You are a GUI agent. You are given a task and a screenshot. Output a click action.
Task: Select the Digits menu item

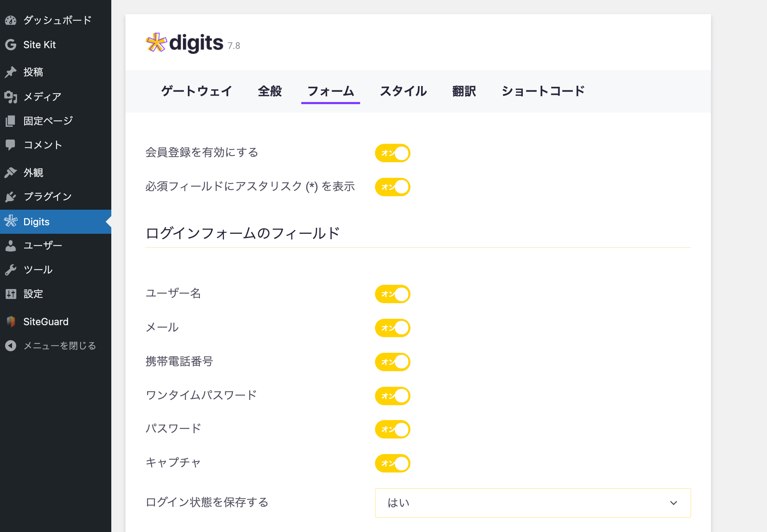56,222
